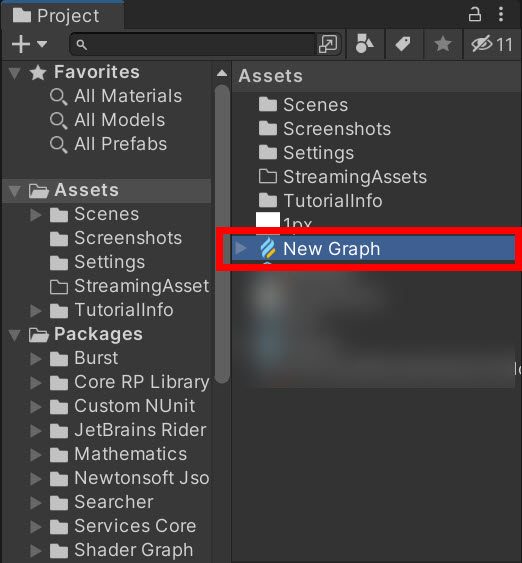Select the Services Core package folder
The height and width of the screenshot is (563, 522).
[x=135, y=526]
